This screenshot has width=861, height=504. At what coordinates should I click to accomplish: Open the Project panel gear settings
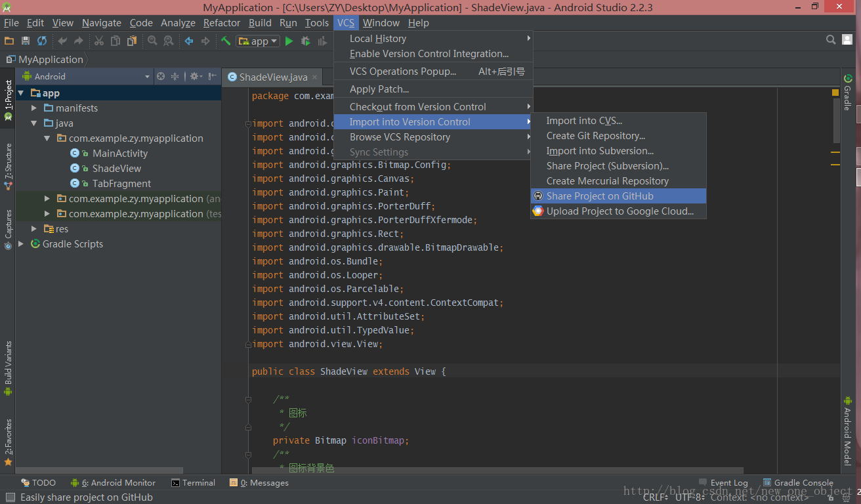pyautogui.click(x=195, y=76)
